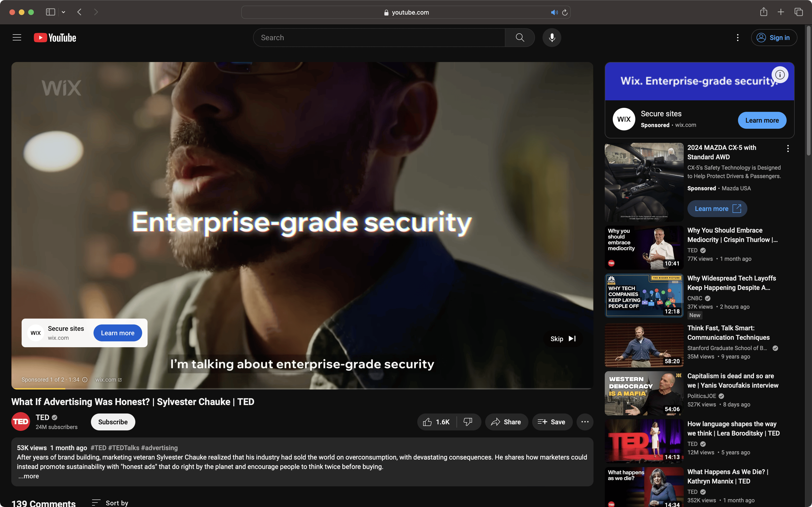Open the sidebar dropdown chevron in Safari

pyautogui.click(x=63, y=12)
